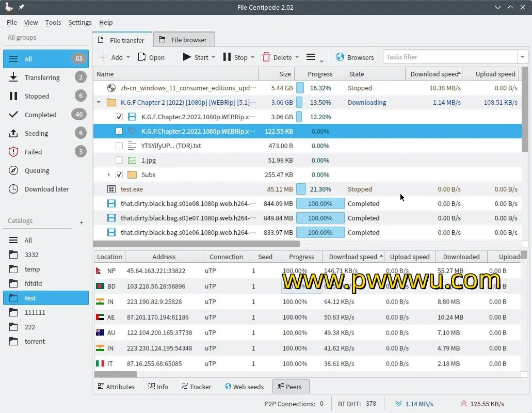The width and height of the screenshot is (532, 413).
Task: Select the Failed shield icon in sidebar
Action: point(14,152)
